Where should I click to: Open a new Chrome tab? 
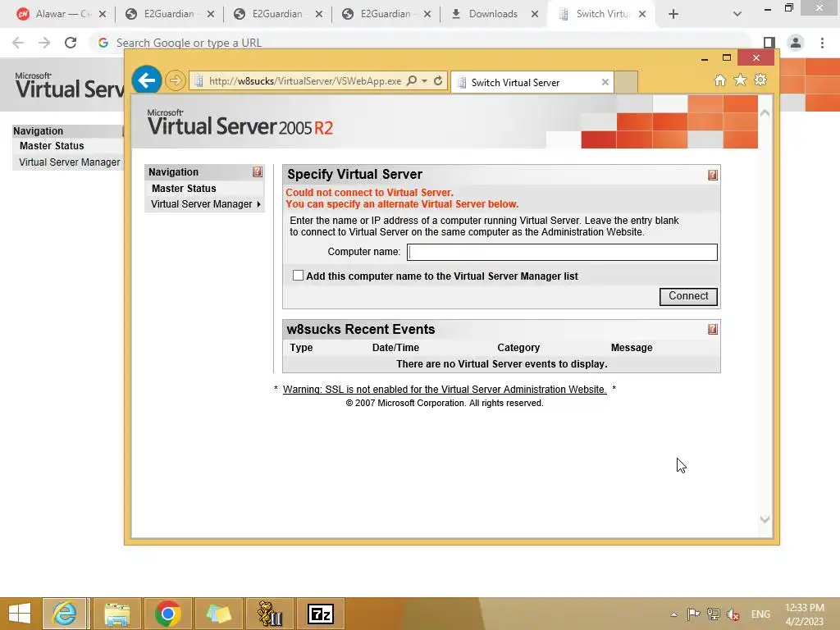click(673, 15)
